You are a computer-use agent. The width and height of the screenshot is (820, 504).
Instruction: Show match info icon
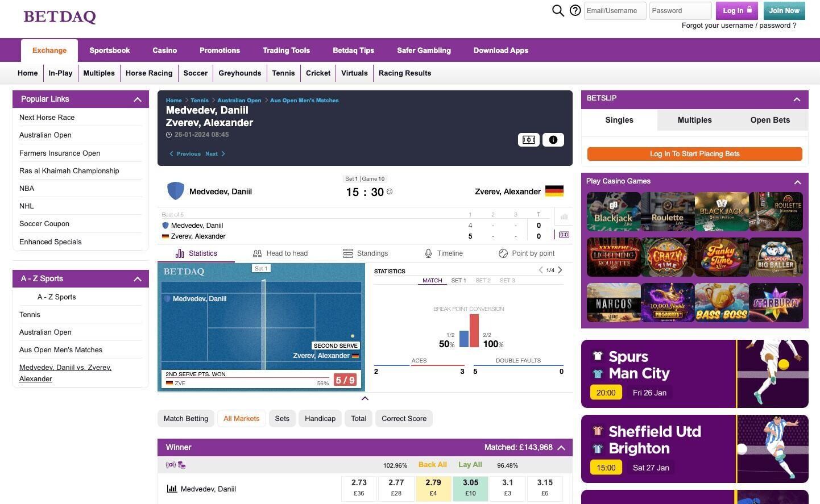[553, 140]
